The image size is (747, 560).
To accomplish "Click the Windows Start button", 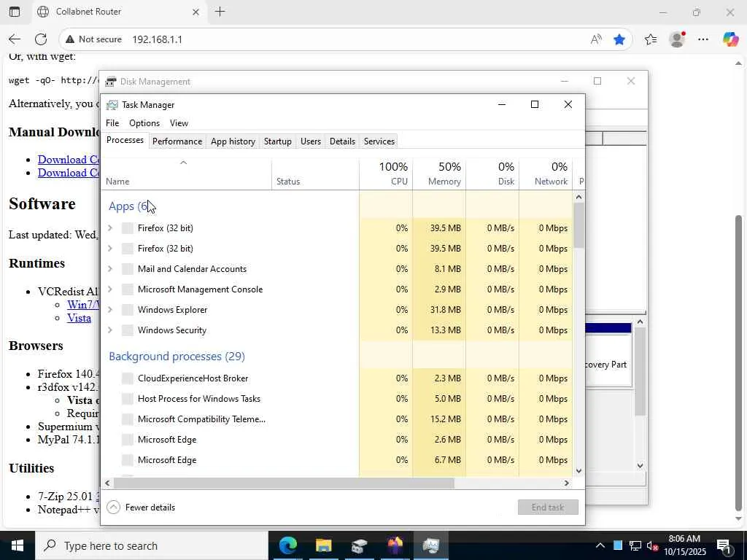I will pos(18,545).
